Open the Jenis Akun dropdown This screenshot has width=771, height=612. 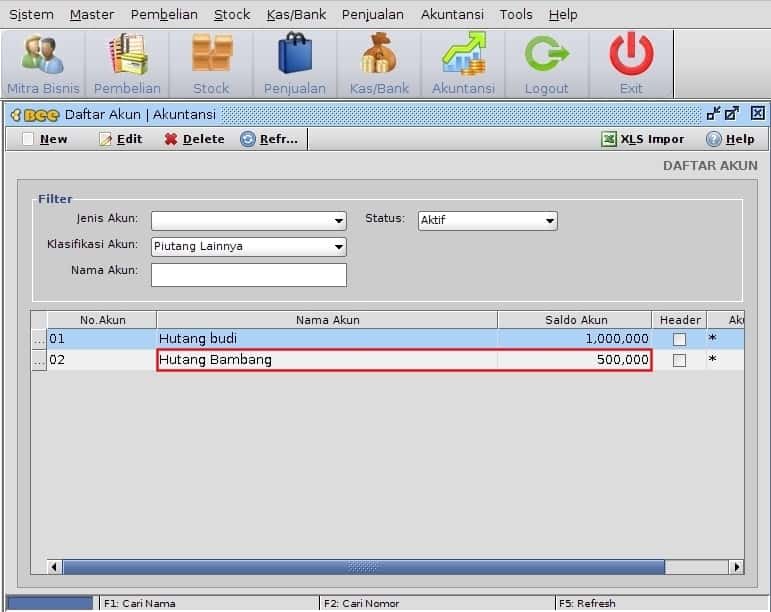click(x=249, y=221)
